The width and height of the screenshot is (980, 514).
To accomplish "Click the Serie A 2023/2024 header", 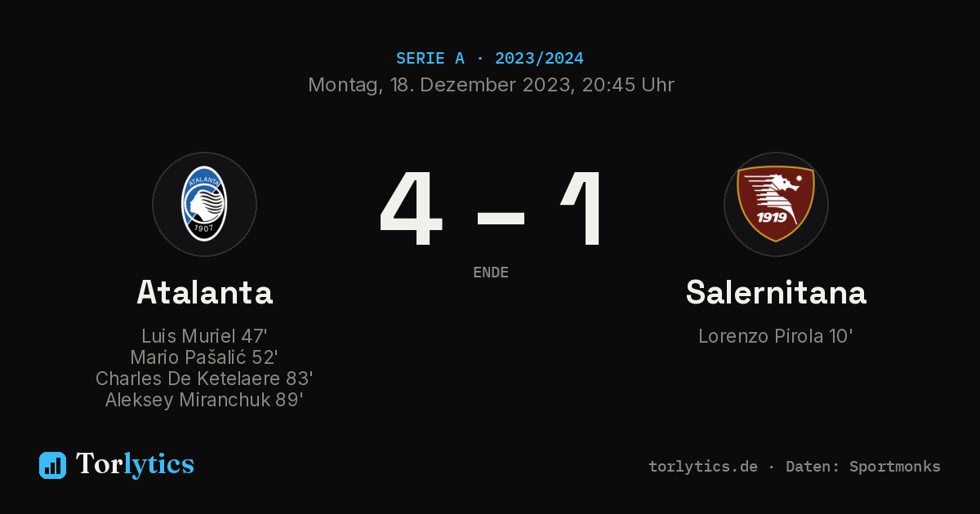I will (x=490, y=58).
